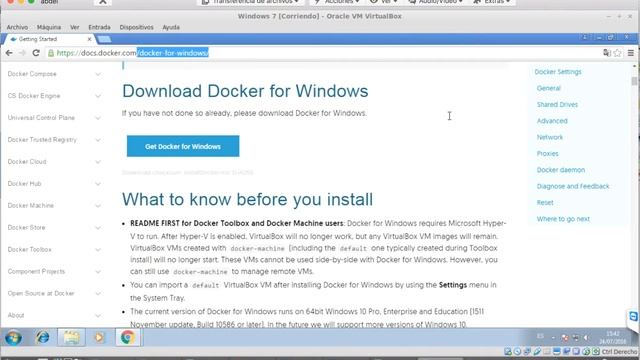Viewport: 640px width, 360px height.
Task: Click the ES language indicator
Action: 540,336
